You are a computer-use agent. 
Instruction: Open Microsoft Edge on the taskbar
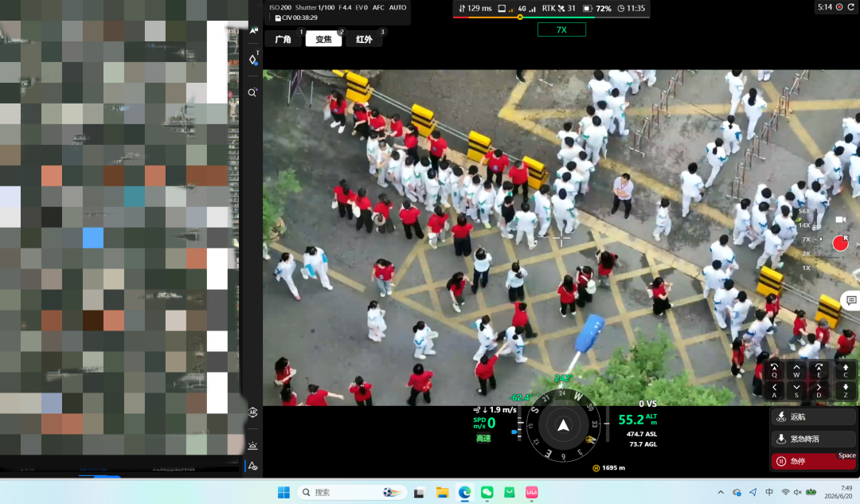click(x=464, y=493)
